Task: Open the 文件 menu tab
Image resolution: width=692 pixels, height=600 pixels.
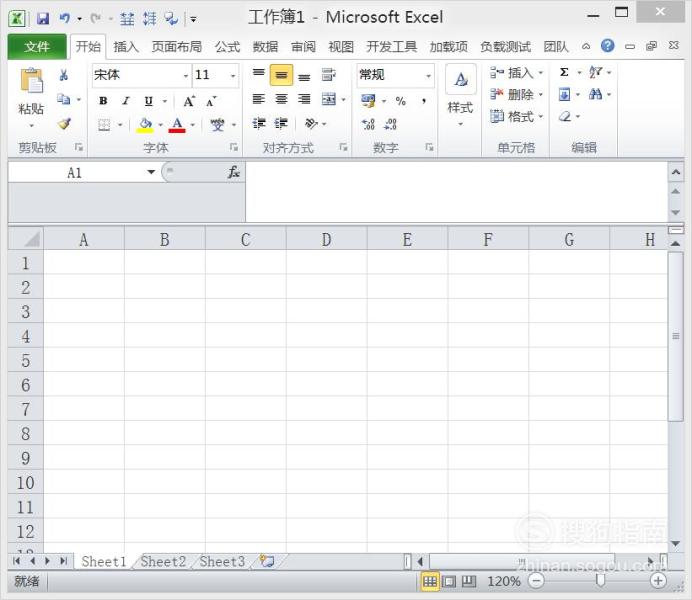Action: (x=37, y=46)
